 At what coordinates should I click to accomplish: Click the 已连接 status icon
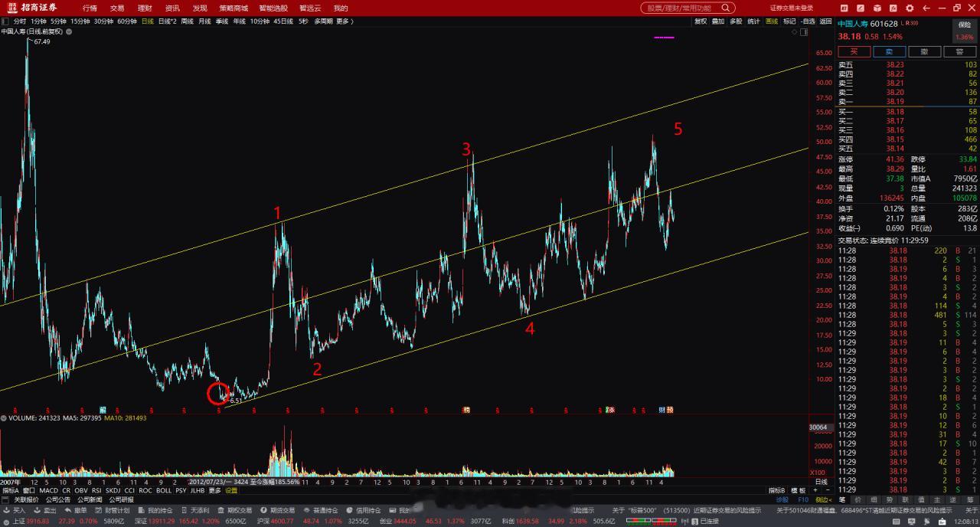(x=694, y=521)
